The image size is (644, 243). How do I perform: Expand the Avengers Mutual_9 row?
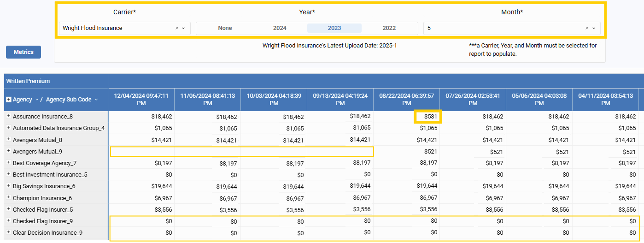[8, 151]
